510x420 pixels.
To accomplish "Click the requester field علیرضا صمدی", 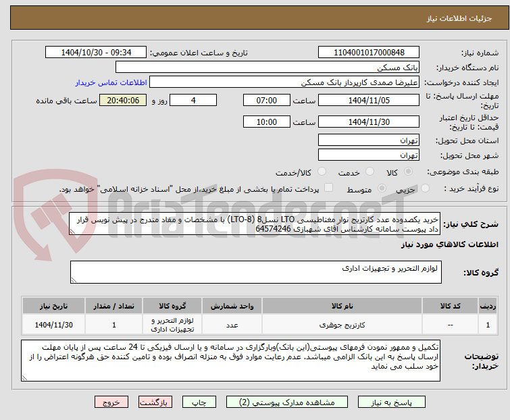I will [284, 82].
